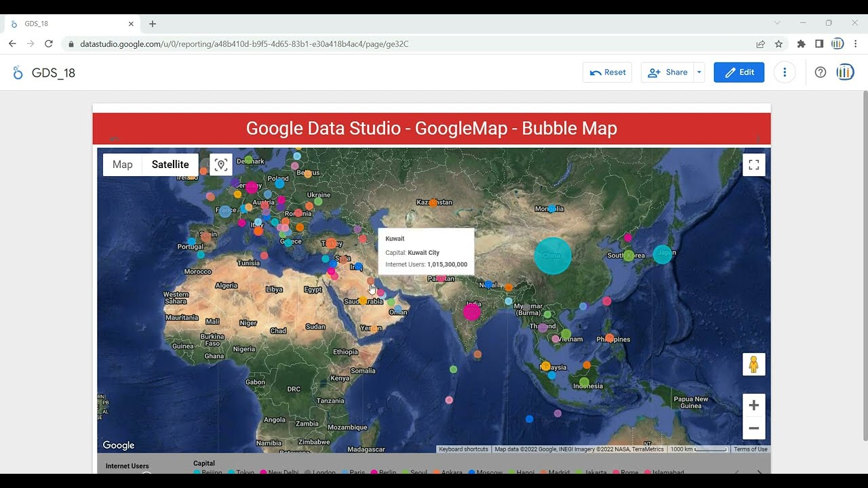This screenshot has height=488, width=868.
Task: Expand the Share dropdown arrow
Action: pos(699,73)
